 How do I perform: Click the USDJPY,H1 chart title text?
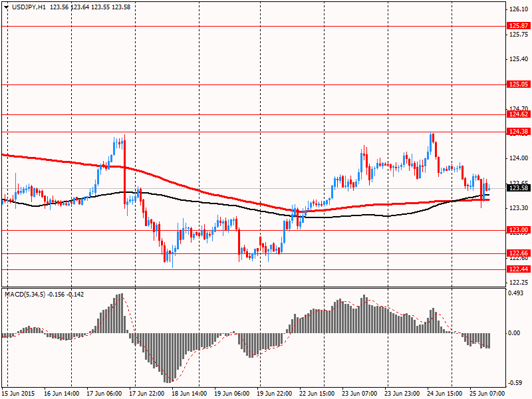29,7
